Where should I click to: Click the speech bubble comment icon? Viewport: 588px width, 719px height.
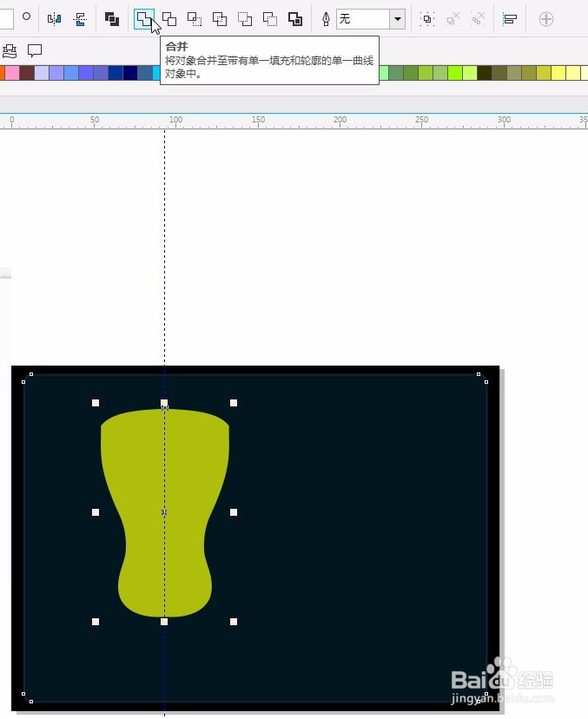(35, 50)
